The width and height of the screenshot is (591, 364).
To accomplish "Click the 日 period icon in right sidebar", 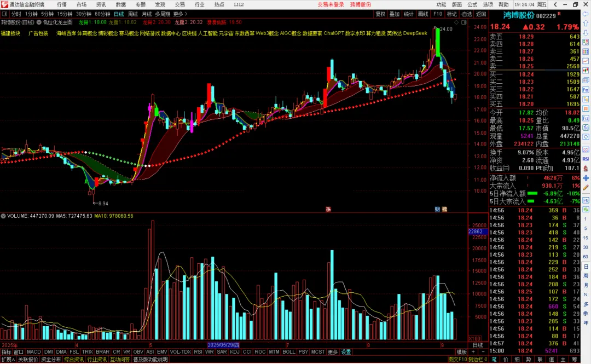I will click(586, 267).
